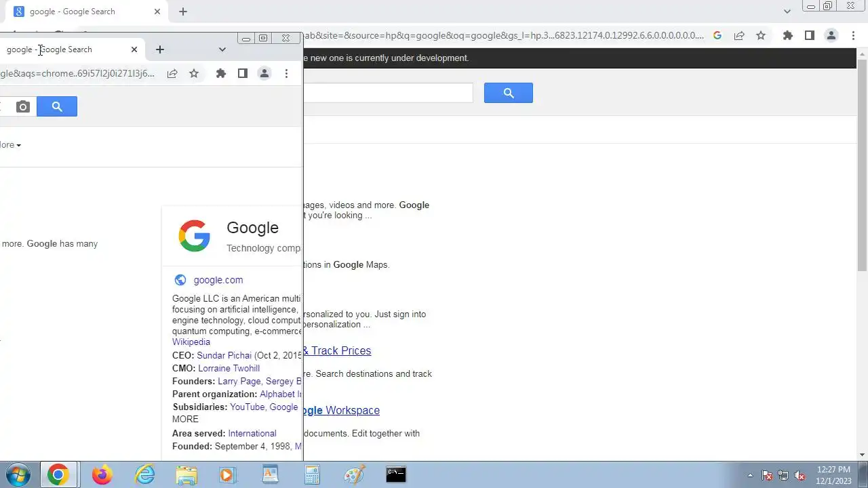
Task: Open the profile avatar in the front window
Action: pyautogui.click(x=264, y=73)
